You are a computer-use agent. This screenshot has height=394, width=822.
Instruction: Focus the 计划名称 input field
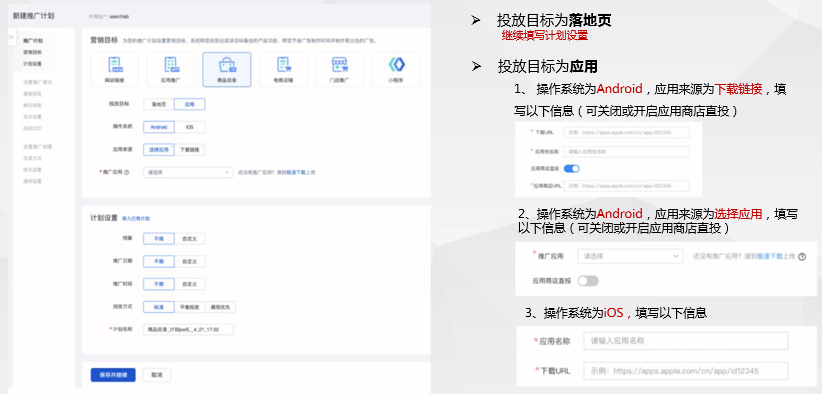[188, 330]
